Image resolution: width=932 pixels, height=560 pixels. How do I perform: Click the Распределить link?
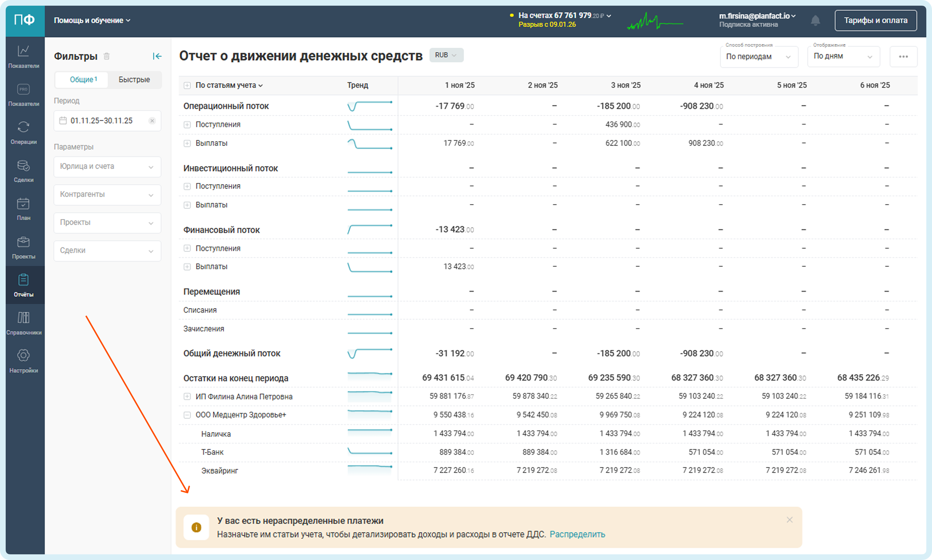[577, 534]
